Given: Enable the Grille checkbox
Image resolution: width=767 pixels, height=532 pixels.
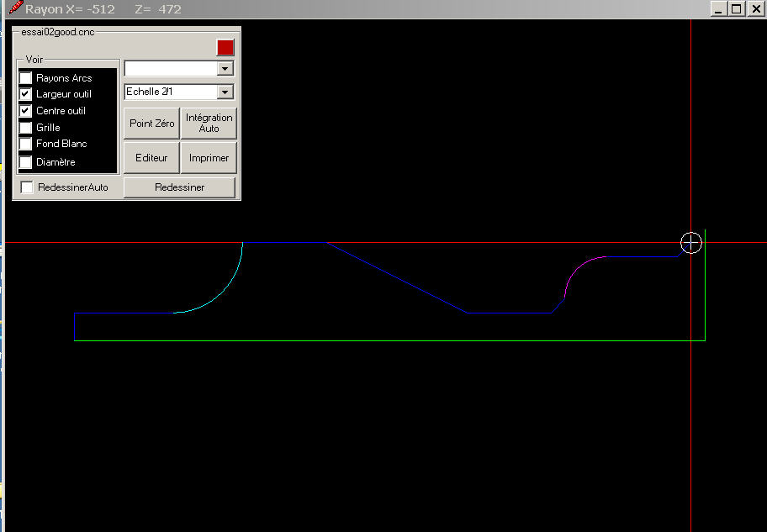Looking at the screenshot, I should (25, 127).
